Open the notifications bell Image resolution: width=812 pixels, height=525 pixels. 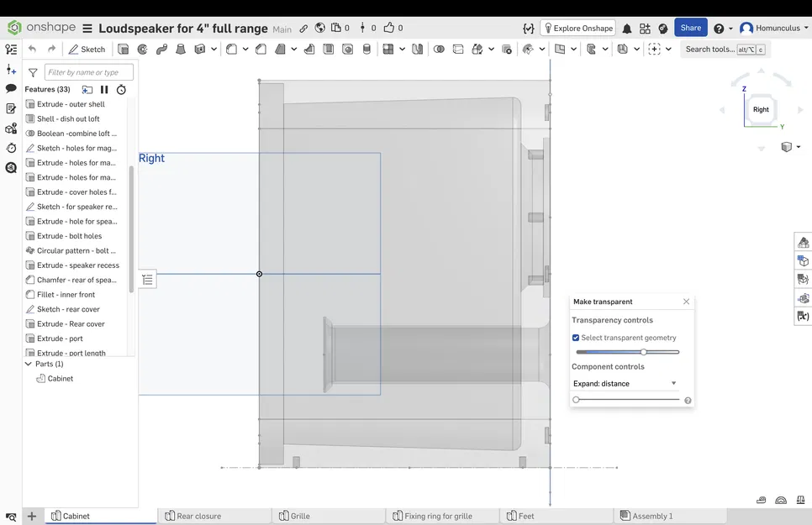[627, 29]
